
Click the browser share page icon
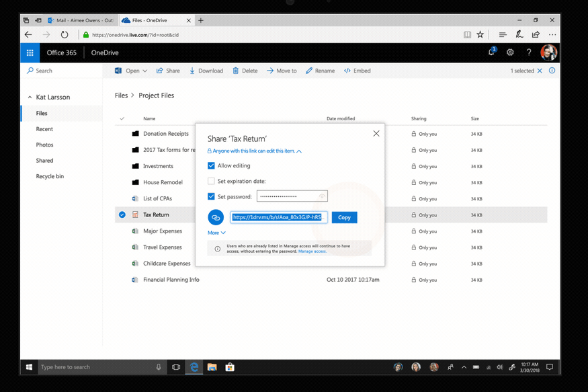click(536, 34)
